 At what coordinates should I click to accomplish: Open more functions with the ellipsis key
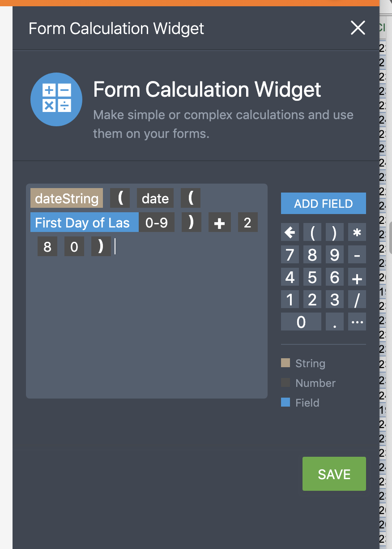pyautogui.click(x=357, y=322)
